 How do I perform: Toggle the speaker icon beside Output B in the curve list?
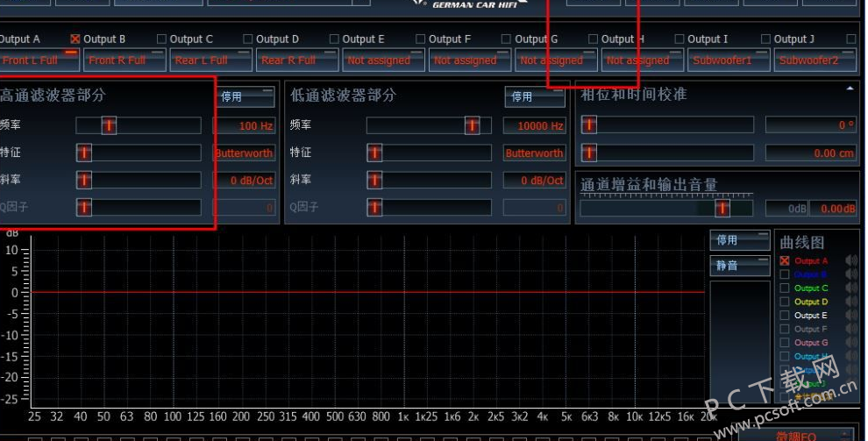click(851, 274)
